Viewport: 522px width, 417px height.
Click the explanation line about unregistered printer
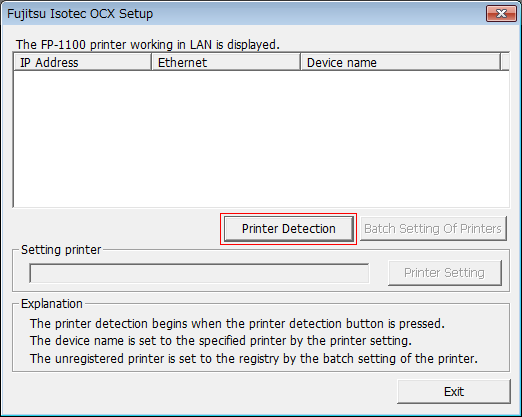(254, 359)
